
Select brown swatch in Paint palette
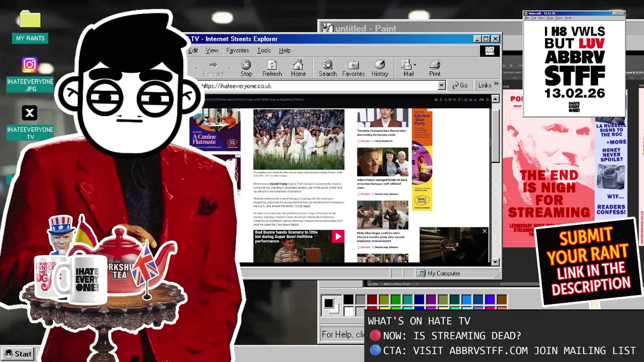tap(502, 300)
